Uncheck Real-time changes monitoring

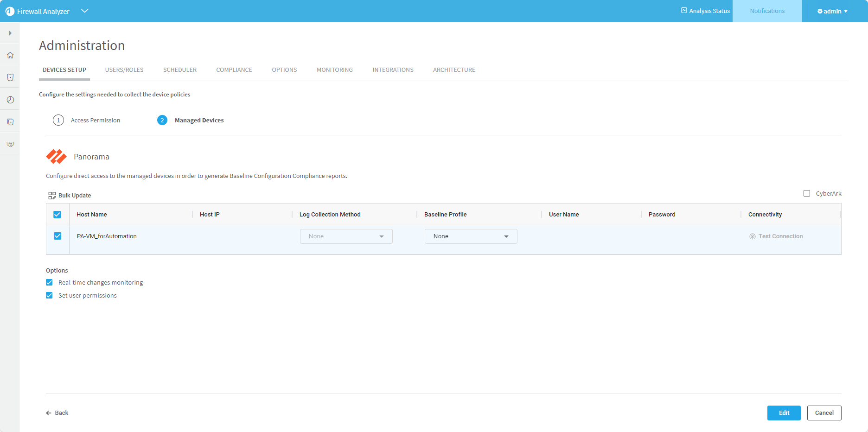49,282
